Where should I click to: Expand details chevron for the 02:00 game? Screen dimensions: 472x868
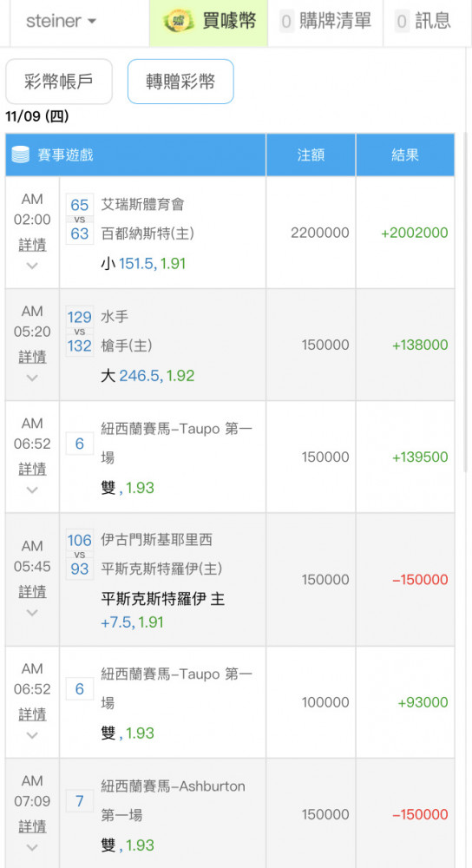pos(32,266)
